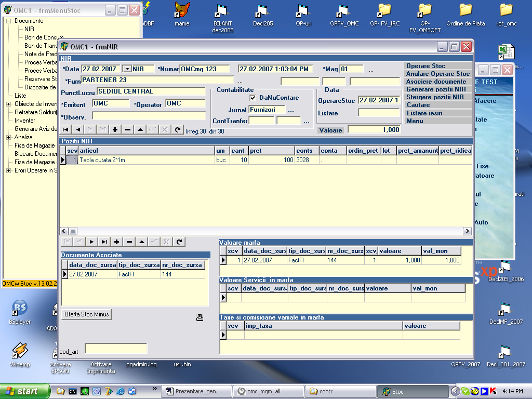Switch to omc_mgm_all taskbar window
The image size is (532, 399).
[x=269, y=391]
